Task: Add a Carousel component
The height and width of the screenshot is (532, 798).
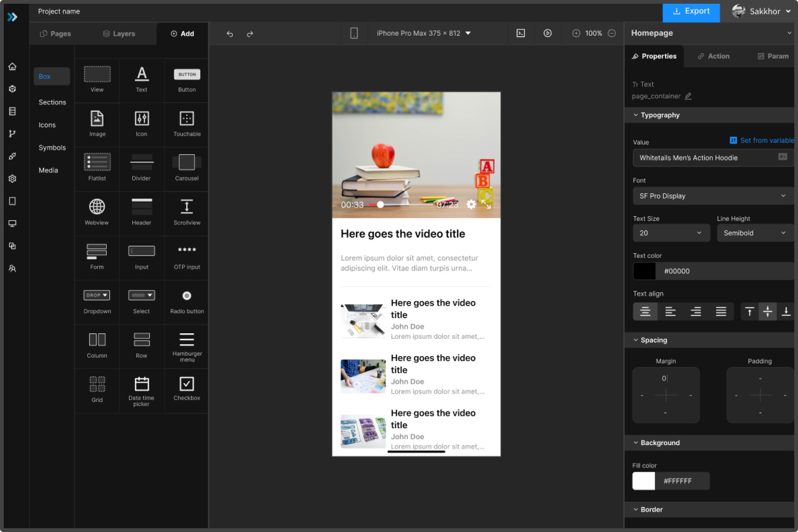Action: click(x=187, y=167)
